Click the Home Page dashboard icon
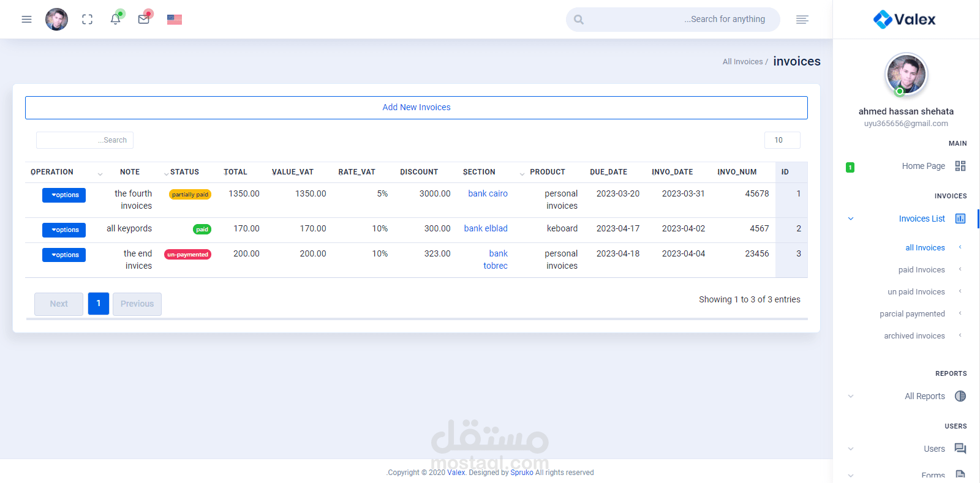Screen dimensions: 980x483 click(960, 166)
